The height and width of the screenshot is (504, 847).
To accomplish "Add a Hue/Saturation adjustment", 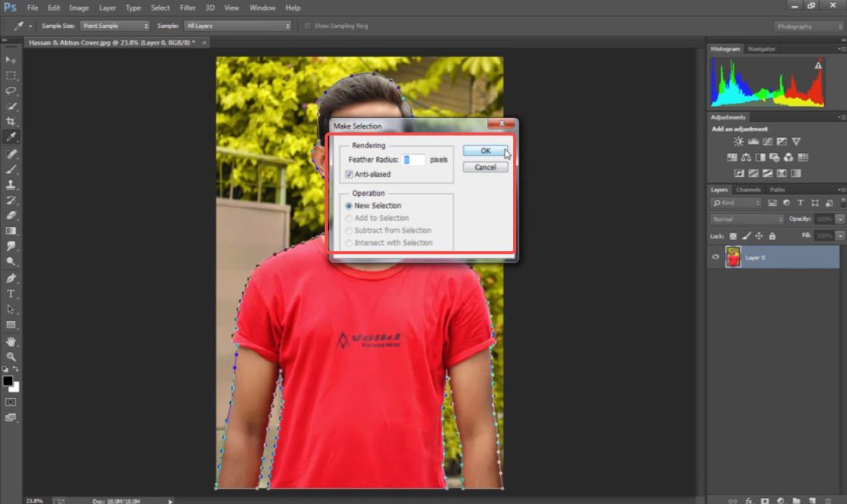I will coord(731,157).
